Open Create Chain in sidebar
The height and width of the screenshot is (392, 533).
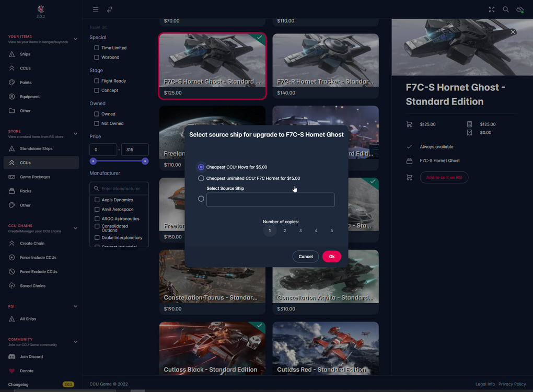[x=32, y=243]
